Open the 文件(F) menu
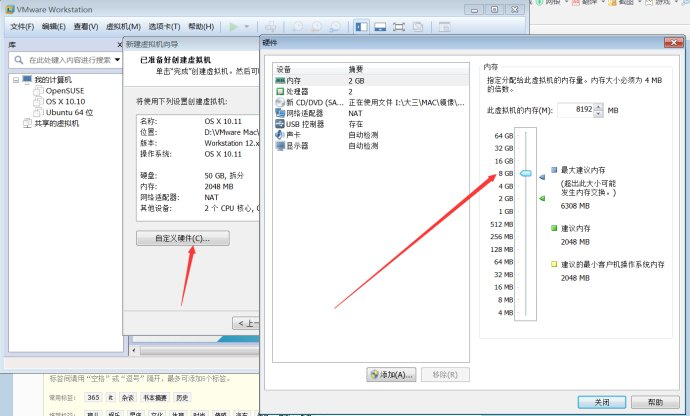 (x=22, y=27)
